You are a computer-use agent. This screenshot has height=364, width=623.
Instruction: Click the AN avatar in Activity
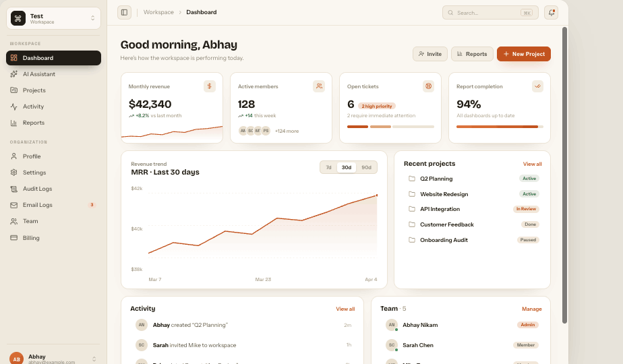click(x=142, y=325)
